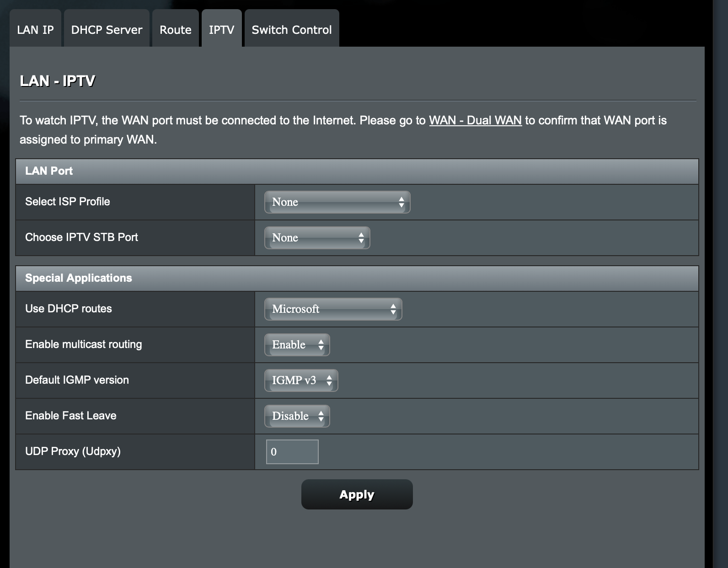Click the UDP Proxy (Udpxy) input field

coord(292,452)
